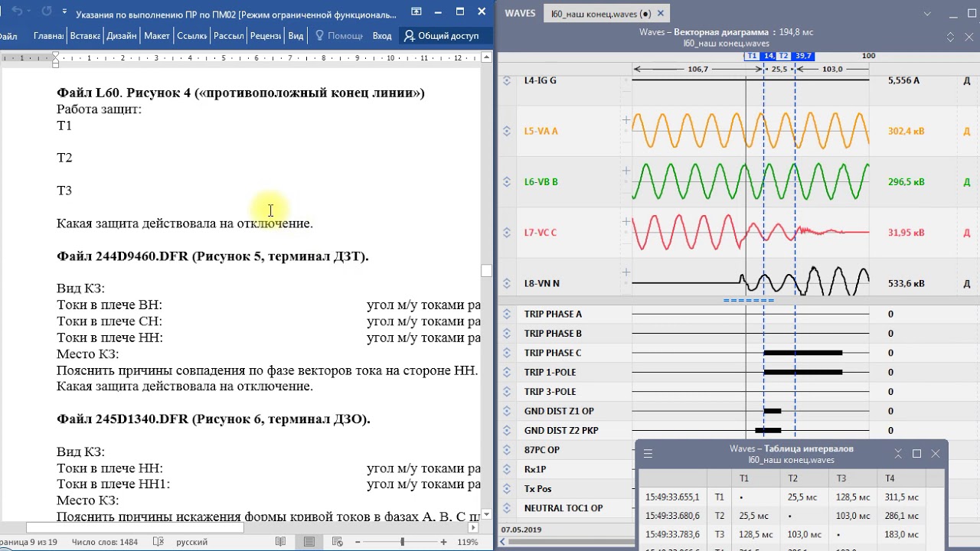Toggle the Д mode indicator for L5-VA A
Viewport: 980px width, 551px height.
point(966,131)
